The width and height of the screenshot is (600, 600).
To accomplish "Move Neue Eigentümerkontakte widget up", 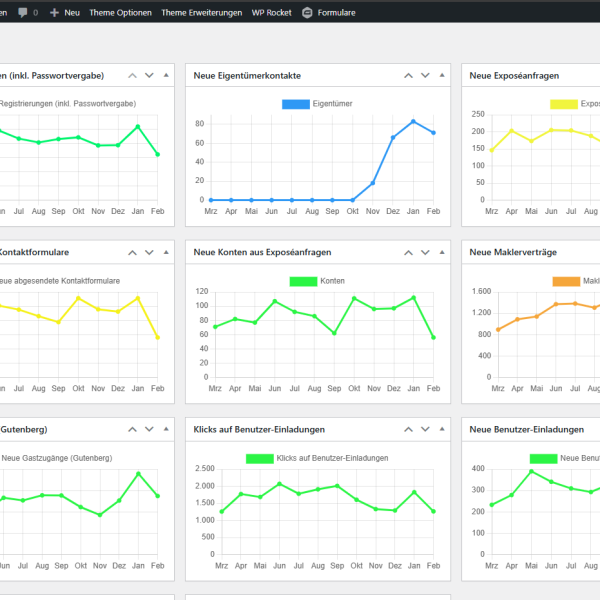I will tap(408, 75).
